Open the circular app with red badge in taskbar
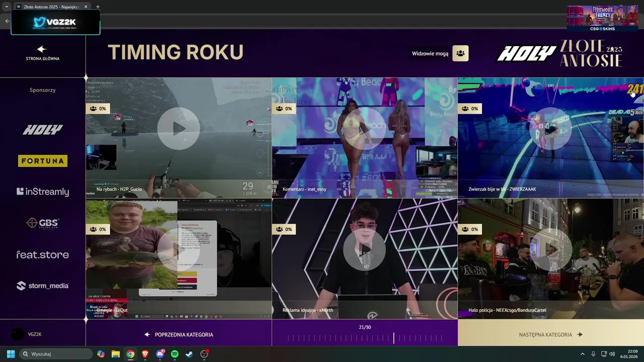The width and height of the screenshot is (644, 362). click(204, 354)
